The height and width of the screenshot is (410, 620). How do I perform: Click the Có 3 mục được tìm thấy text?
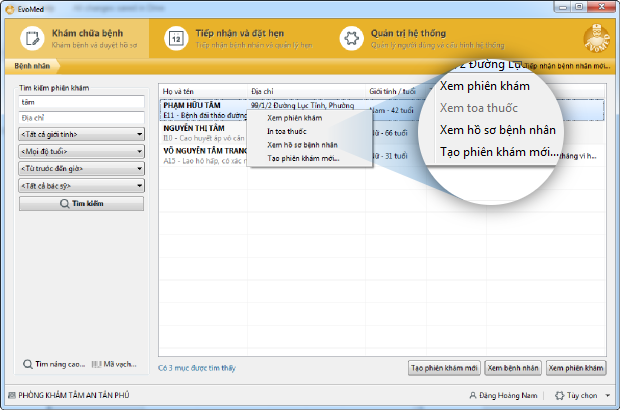[x=197, y=368]
